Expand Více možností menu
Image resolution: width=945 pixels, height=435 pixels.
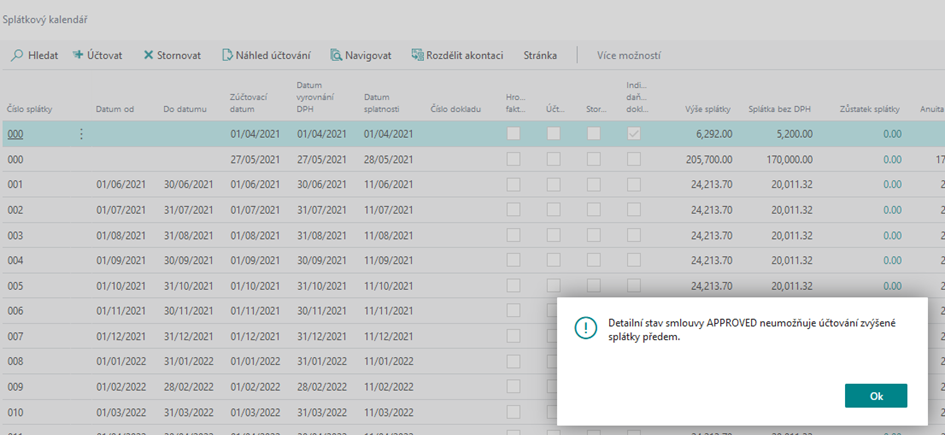pos(628,56)
